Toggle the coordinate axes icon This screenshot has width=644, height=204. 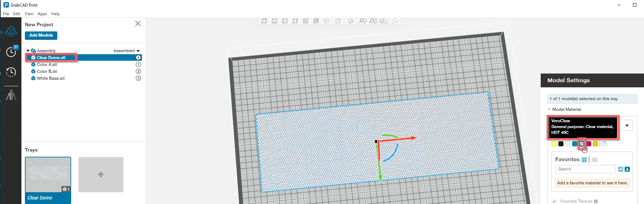[x=395, y=21]
